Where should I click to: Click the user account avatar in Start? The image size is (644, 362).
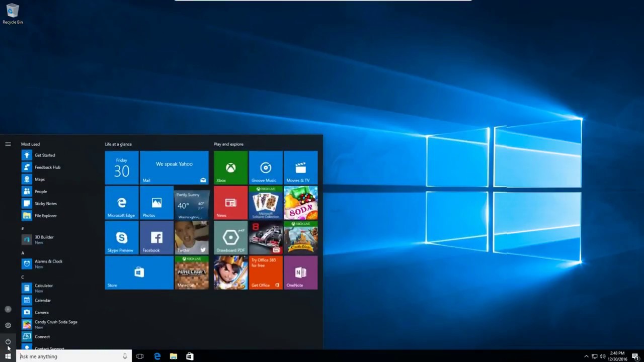pos(8,309)
